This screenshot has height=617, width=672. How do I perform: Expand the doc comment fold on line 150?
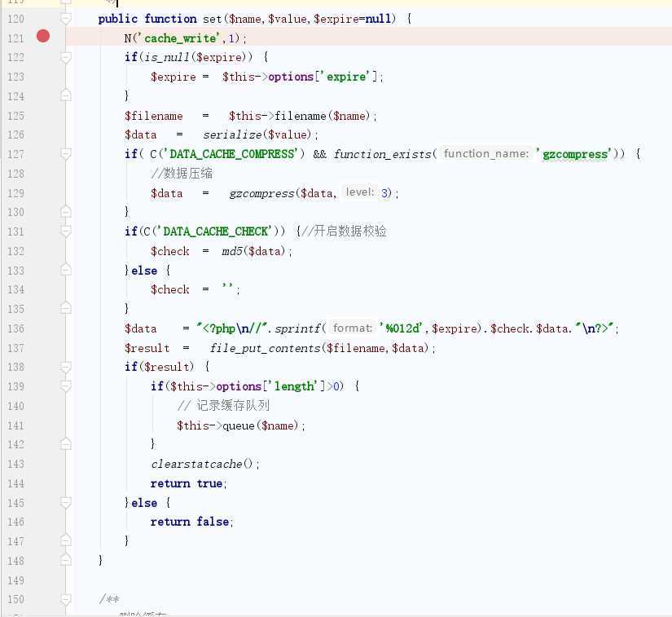(x=66, y=599)
